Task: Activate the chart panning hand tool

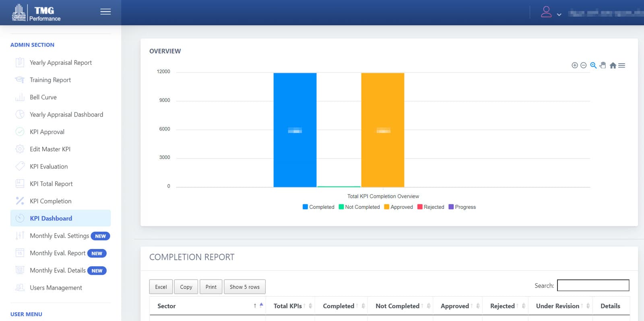Action: (x=603, y=65)
